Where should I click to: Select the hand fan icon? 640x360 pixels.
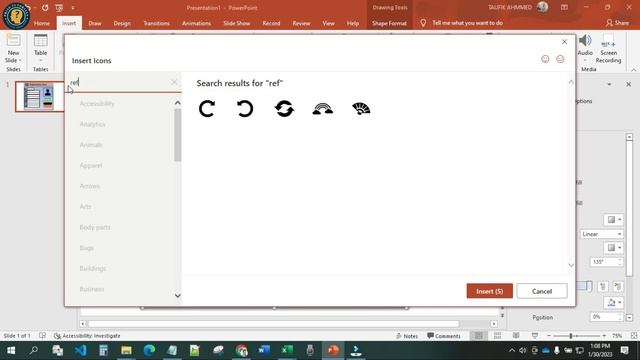coord(361,109)
